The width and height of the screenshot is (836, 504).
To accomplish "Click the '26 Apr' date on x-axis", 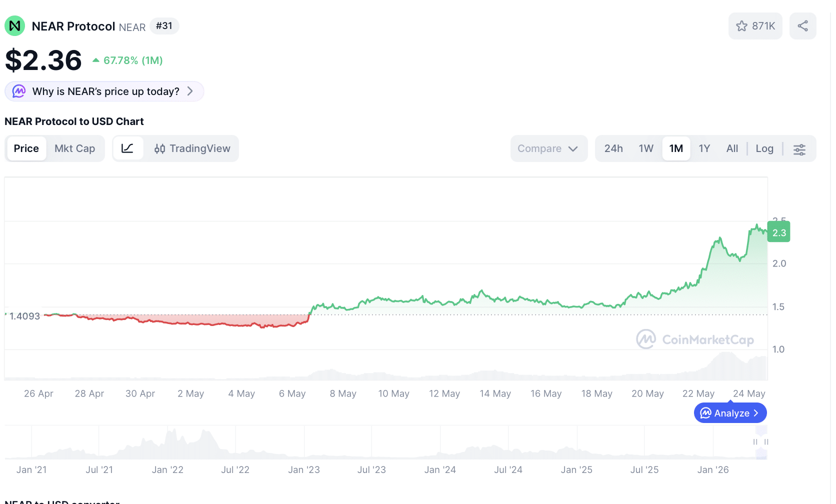I will 38,393.
